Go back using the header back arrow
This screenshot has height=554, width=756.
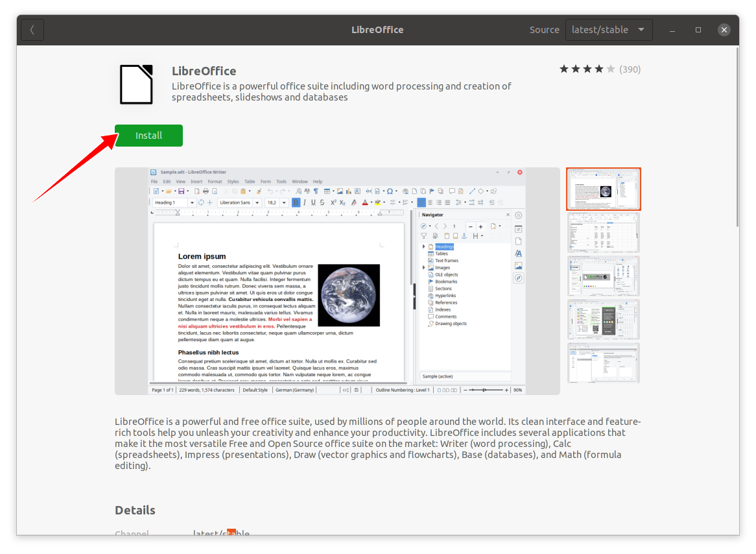32,30
